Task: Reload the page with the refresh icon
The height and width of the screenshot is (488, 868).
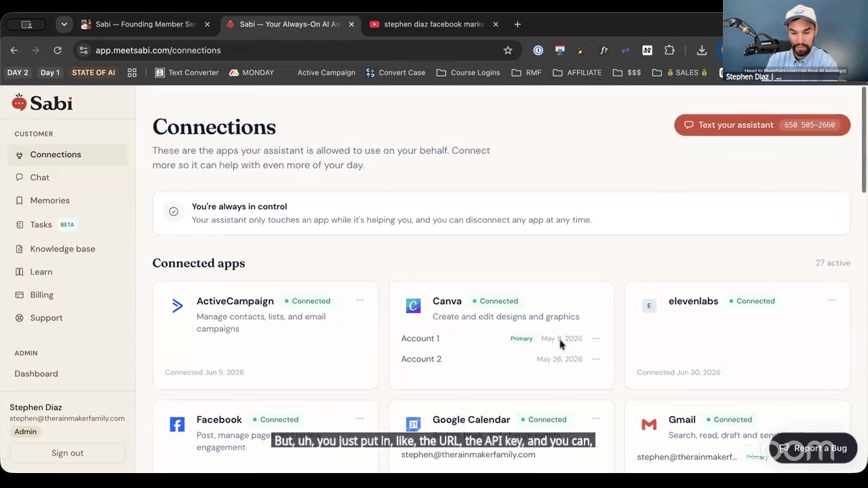Action: pos(58,50)
